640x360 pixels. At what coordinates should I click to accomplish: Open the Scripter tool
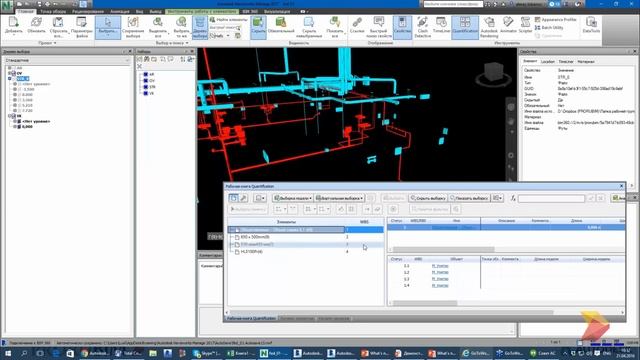pos(525,25)
